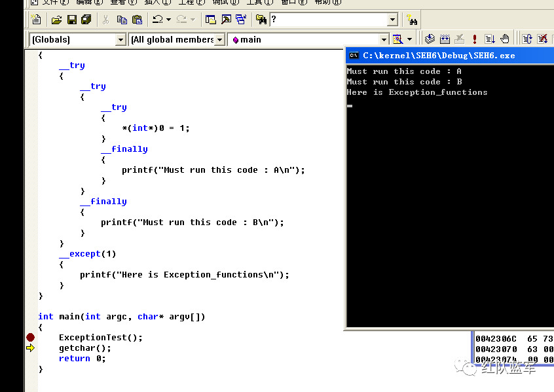
Task: Click the 'ExceptionTest();' call in main
Action: (x=101, y=338)
